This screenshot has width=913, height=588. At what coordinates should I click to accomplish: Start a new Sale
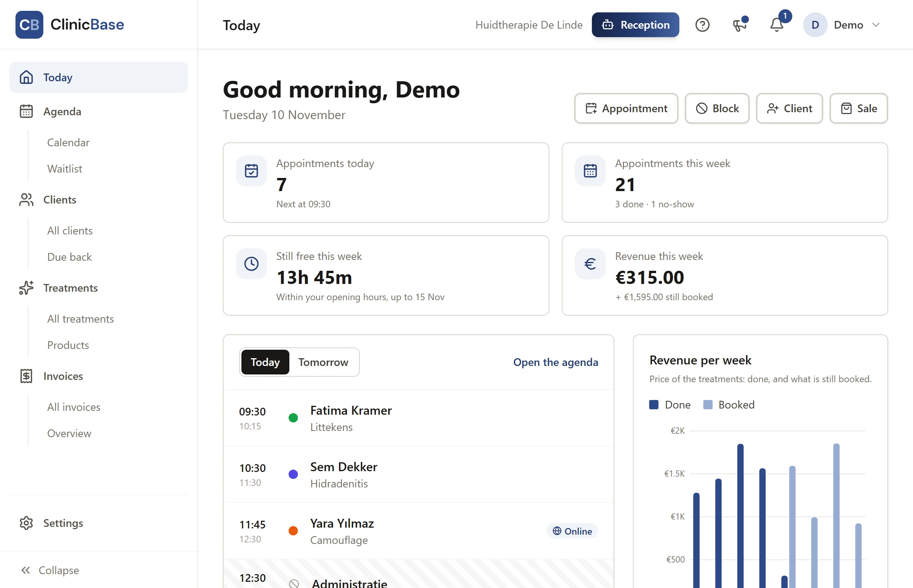click(859, 108)
